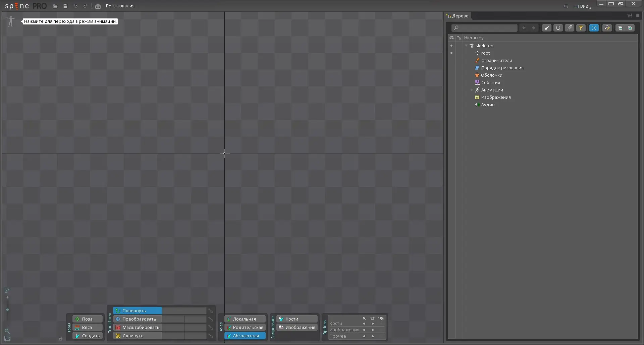The height and width of the screenshot is (345, 644).
Task: Select the Абсолютная axes option
Action: click(x=245, y=336)
